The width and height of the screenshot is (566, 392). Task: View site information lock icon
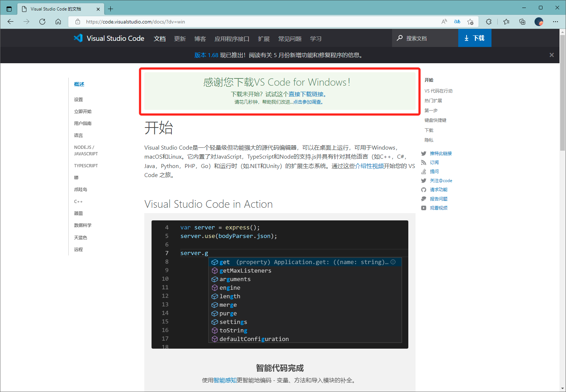coord(77,22)
